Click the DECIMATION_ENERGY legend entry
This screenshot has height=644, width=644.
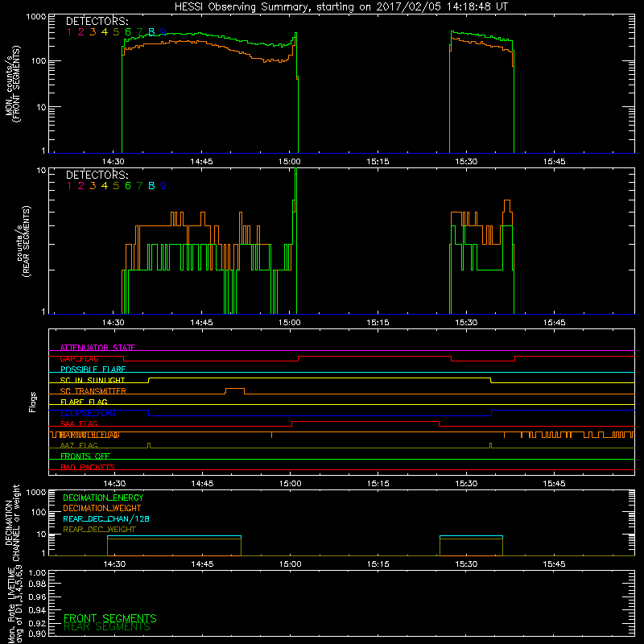(x=103, y=497)
